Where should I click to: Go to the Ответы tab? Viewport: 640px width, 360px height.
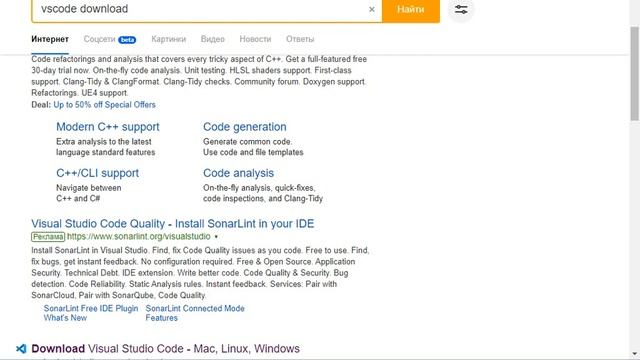[300, 39]
